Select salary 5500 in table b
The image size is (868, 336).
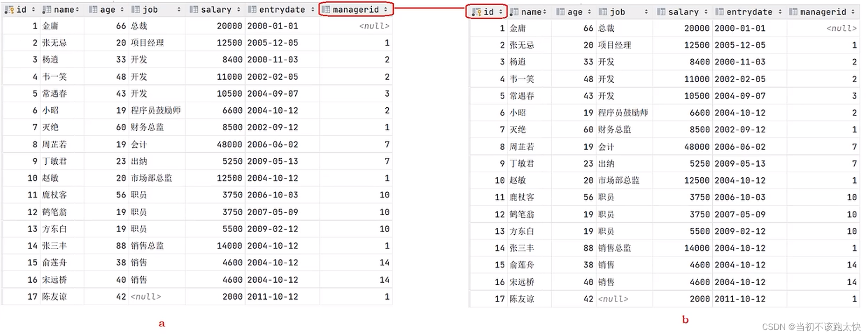pos(700,231)
